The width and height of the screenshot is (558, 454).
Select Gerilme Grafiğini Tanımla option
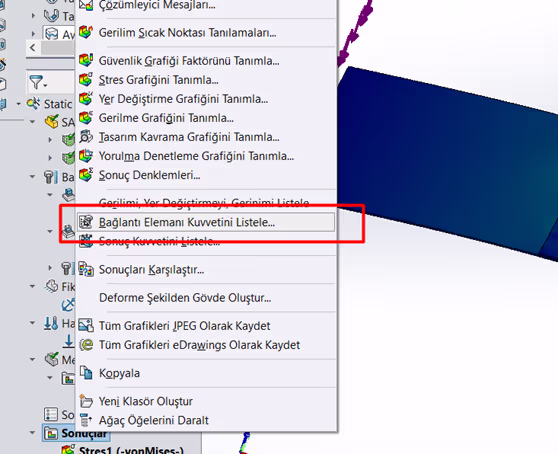pos(206,118)
